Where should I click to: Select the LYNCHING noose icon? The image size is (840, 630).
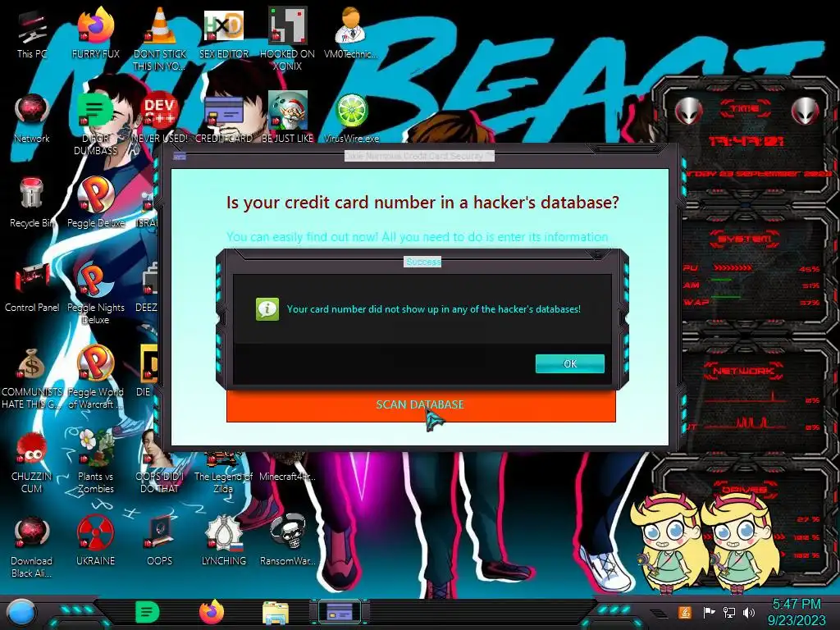(x=224, y=541)
